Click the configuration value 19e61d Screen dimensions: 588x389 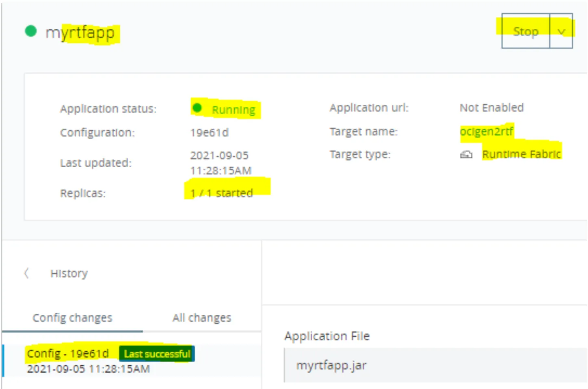(x=209, y=132)
